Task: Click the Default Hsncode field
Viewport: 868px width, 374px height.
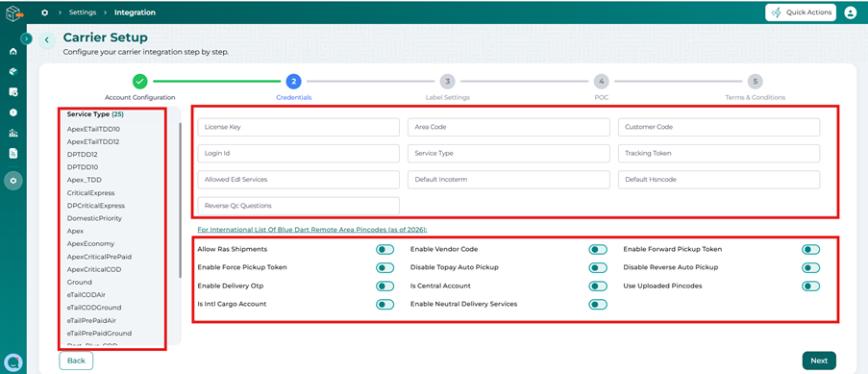Action: click(x=719, y=180)
